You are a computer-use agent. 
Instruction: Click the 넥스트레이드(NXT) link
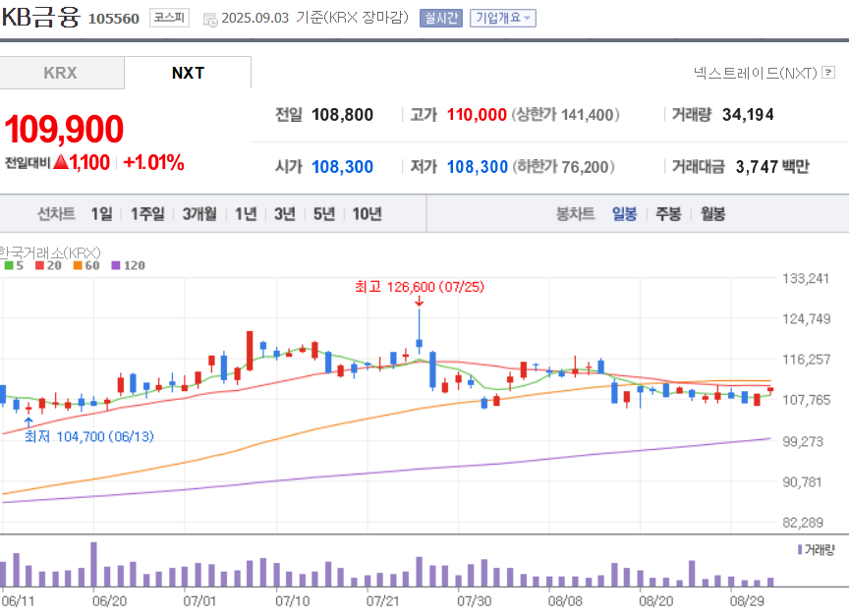coord(756,73)
